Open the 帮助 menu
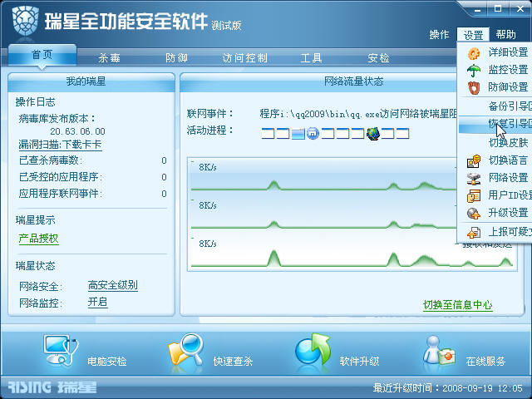The width and height of the screenshot is (532, 399). point(505,35)
